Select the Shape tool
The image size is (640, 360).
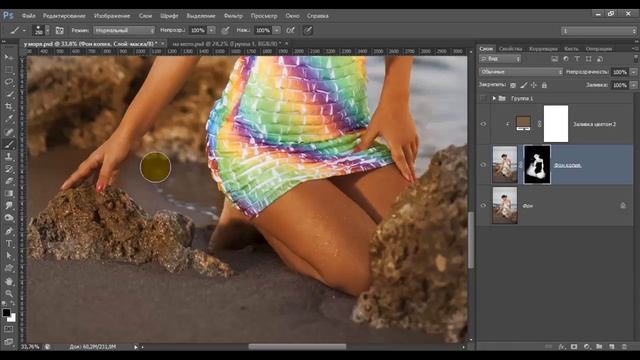(9, 269)
